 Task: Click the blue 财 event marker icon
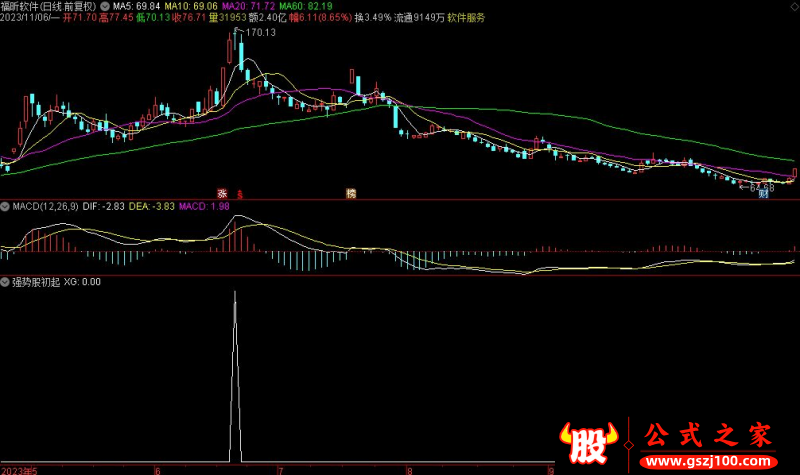[x=763, y=194]
